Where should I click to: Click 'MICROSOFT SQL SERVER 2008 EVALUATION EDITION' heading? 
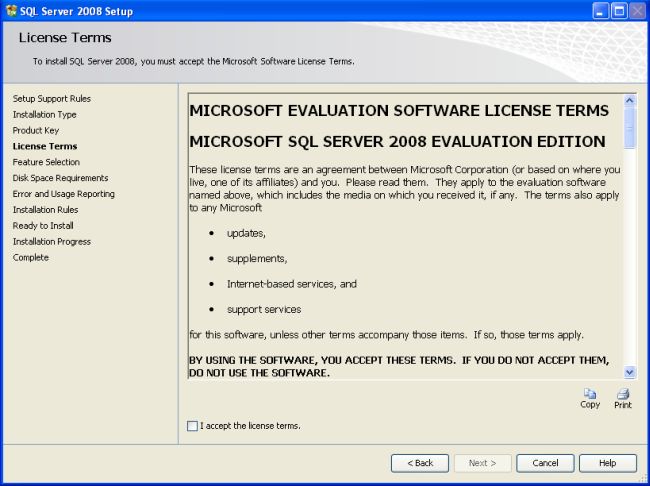pyautogui.click(x=397, y=142)
